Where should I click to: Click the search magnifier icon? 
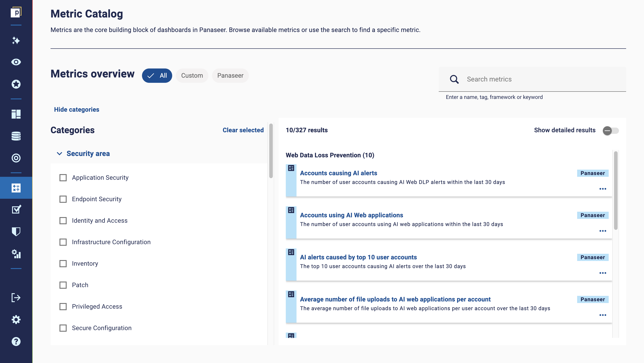(454, 79)
